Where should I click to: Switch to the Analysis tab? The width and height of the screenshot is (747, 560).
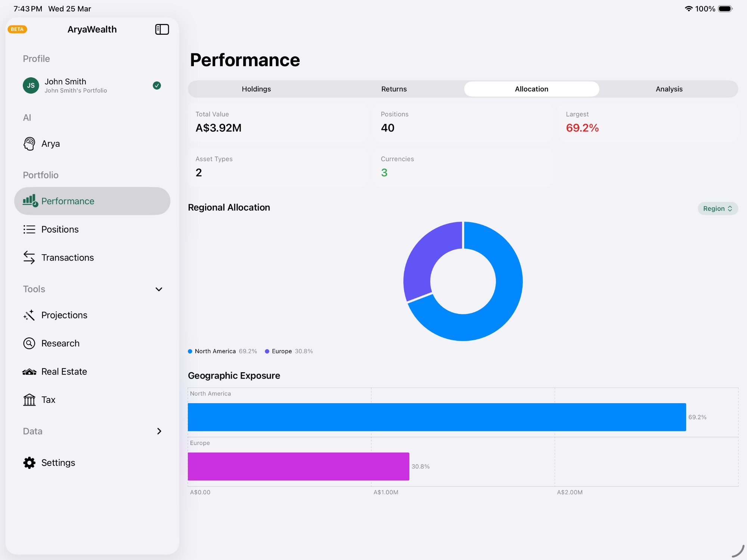click(x=669, y=89)
